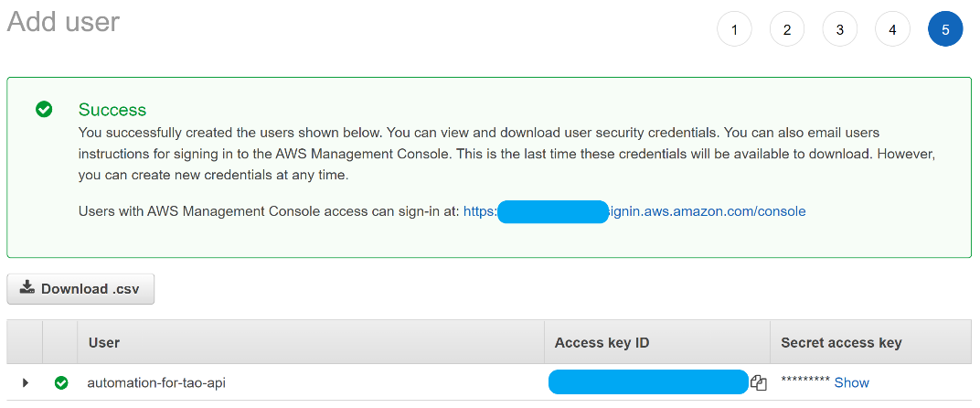Click the Secret access key column header
The width and height of the screenshot is (980, 408).
[841, 342]
